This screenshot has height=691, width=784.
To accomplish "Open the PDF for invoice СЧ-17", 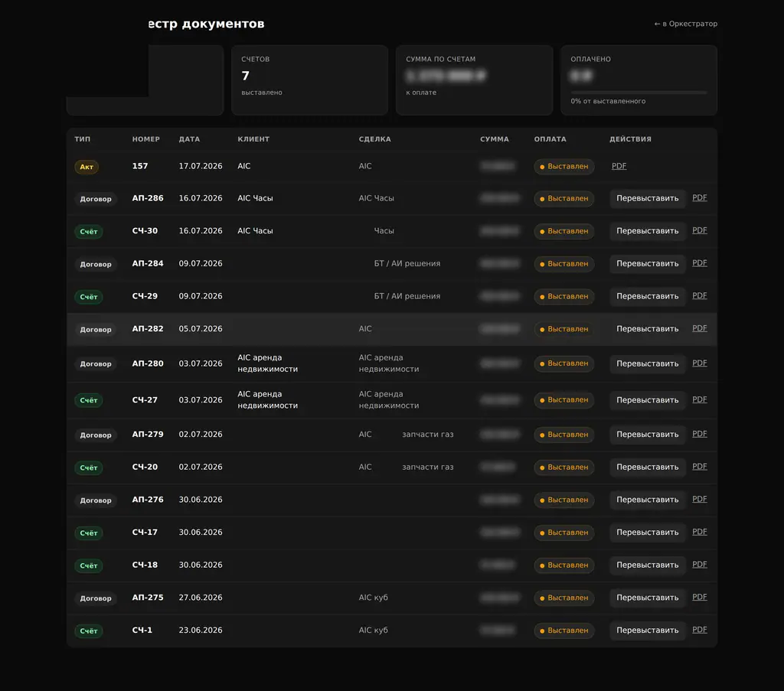I will (700, 532).
